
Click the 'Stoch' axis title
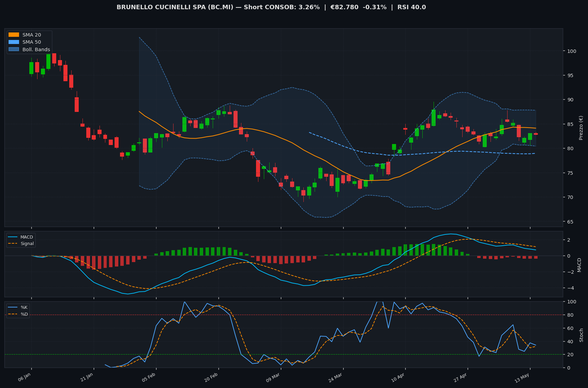click(x=581, y=335)
